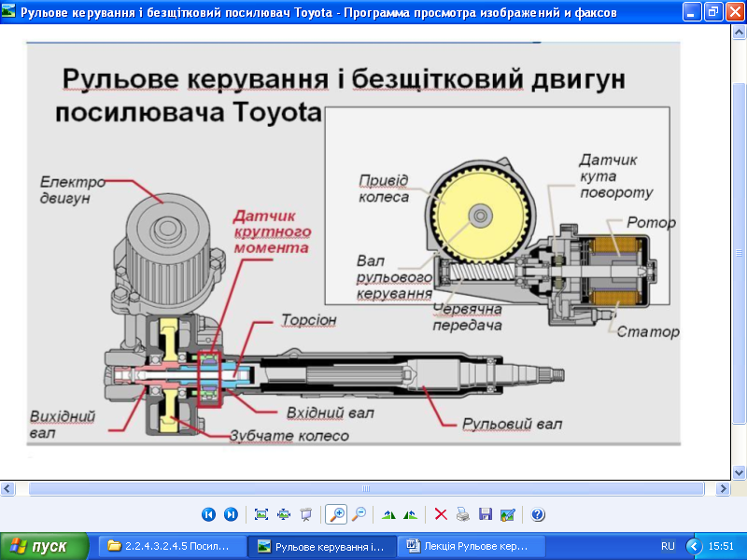Open the image for editing
This screenshot has height=560, width=747.
[508, 514]
